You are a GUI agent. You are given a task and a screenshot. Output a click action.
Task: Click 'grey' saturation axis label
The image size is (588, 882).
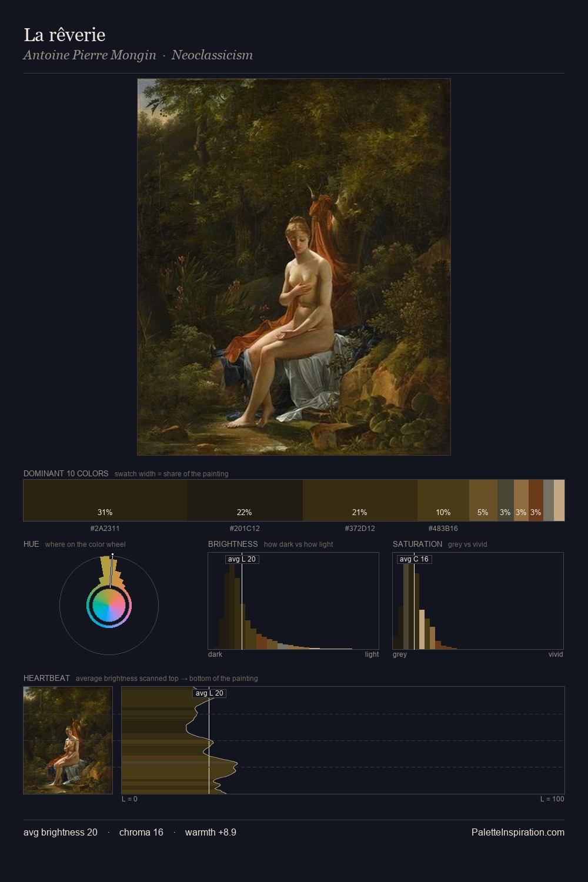click(x=400, y=654)
